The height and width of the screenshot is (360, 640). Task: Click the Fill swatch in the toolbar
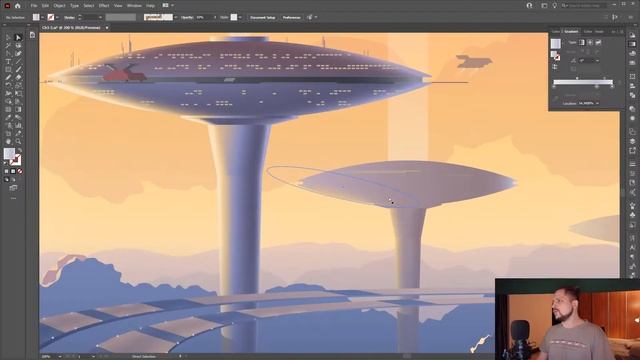tap(9, 153)
